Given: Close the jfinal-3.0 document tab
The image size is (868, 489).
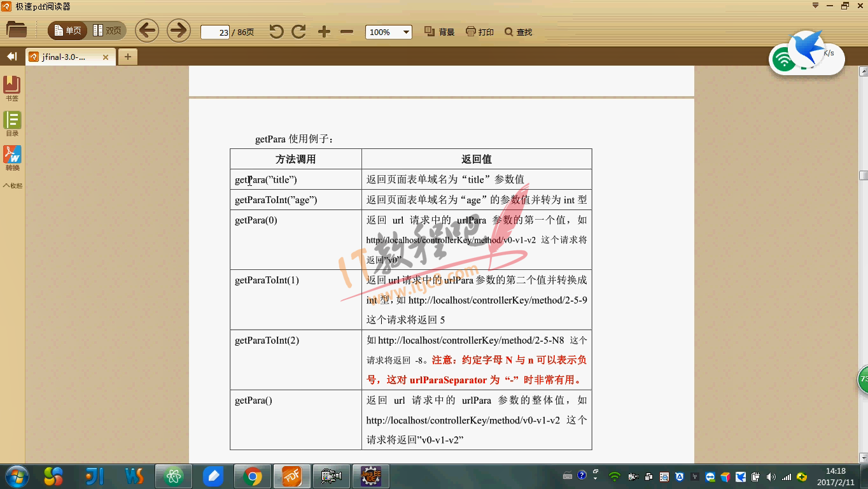Looking at the screenshot, I should [106, 57].
